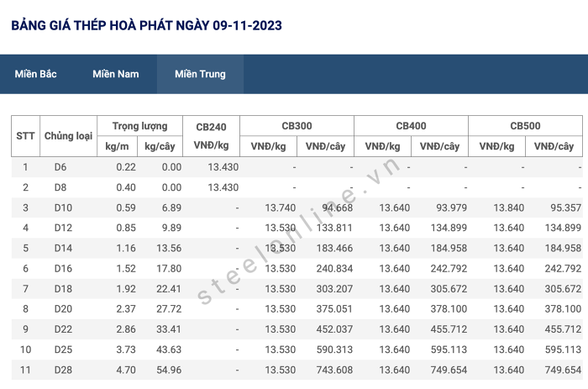The height and width of the screenshot is (389, 588).
Task: Click the 13.740 CB300 price for D10
Action: (280, 208)
